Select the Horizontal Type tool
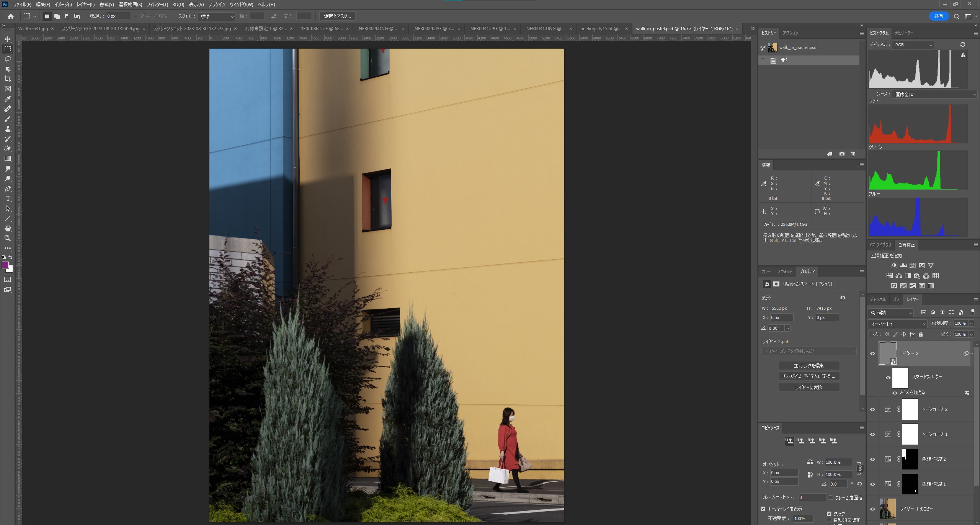Viewport: 980px width, 525px height. tap(8, 198)
